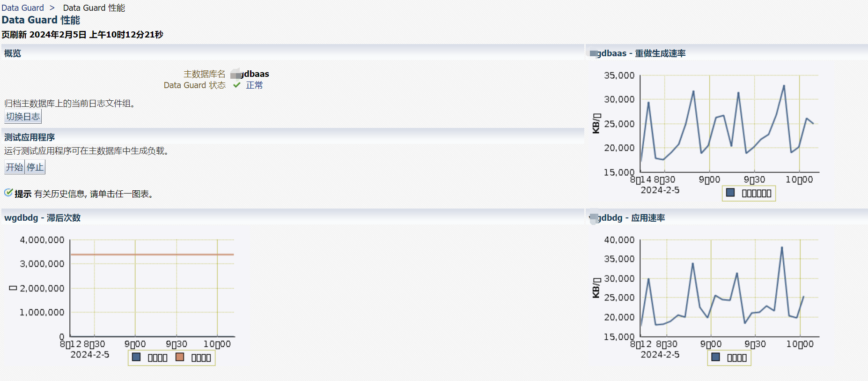Open the apply rate chart history

(x=728, y=288)
